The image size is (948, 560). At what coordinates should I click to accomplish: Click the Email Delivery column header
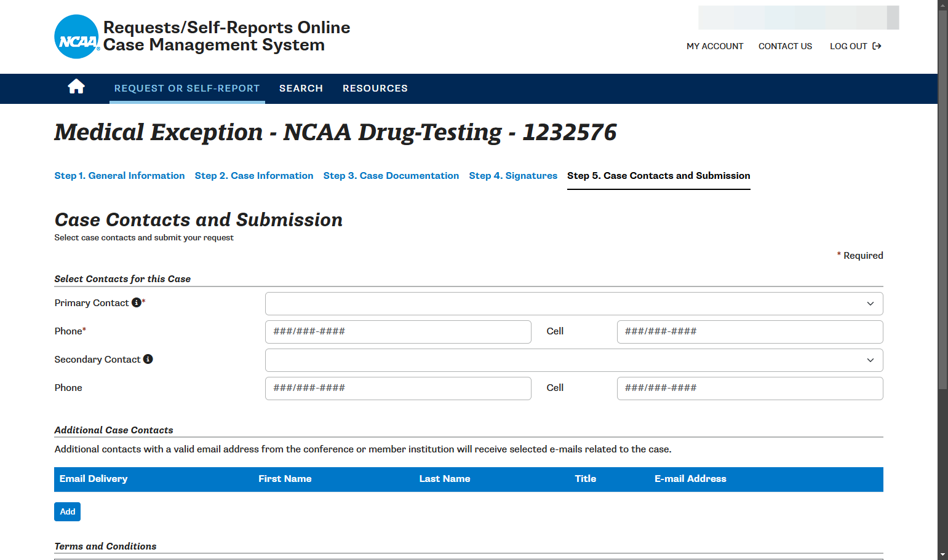[94, 479]
